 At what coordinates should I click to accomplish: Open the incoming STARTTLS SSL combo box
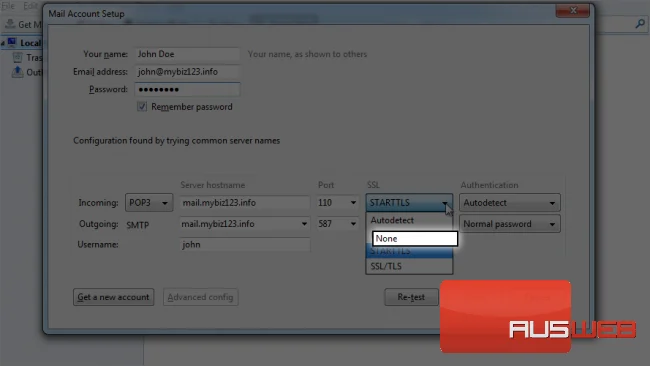pyautogui.click(x=409, y=203)
